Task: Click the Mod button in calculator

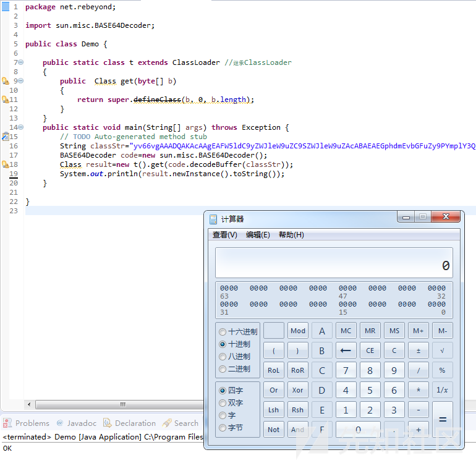Action: 298,331
